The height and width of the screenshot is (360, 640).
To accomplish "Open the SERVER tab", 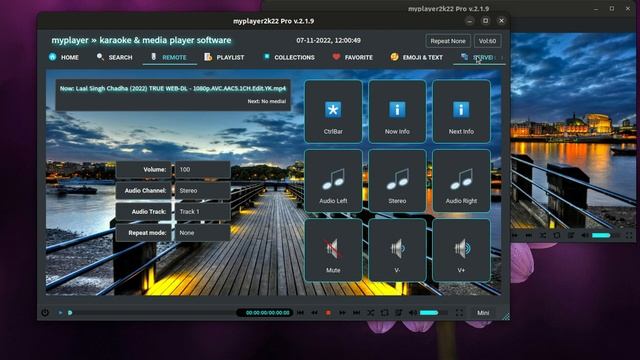I will click(x=478, y=57).
